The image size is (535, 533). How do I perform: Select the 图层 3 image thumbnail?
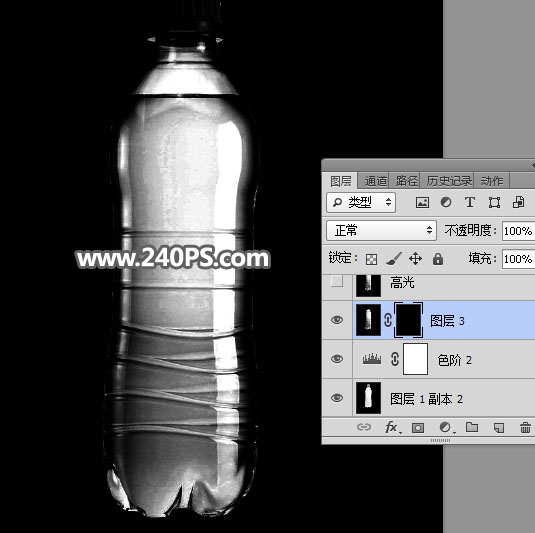[x=368, y=320]
